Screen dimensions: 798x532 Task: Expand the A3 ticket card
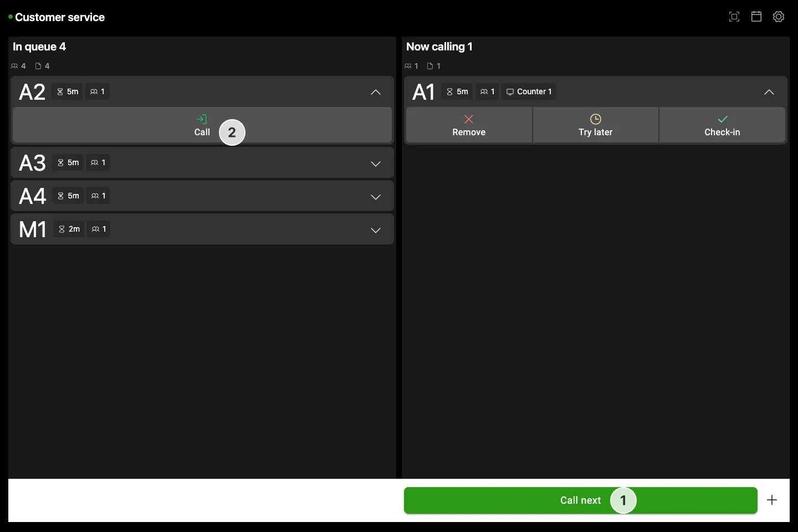click(376, 163)
